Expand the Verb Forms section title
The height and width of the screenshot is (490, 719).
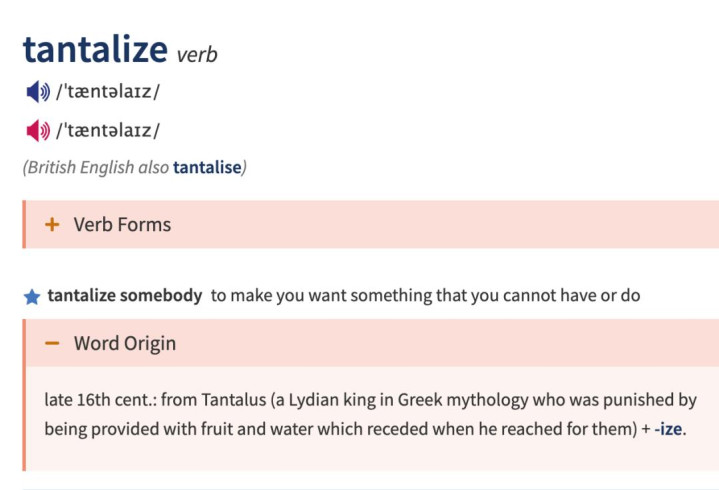(x=122, y=225)
